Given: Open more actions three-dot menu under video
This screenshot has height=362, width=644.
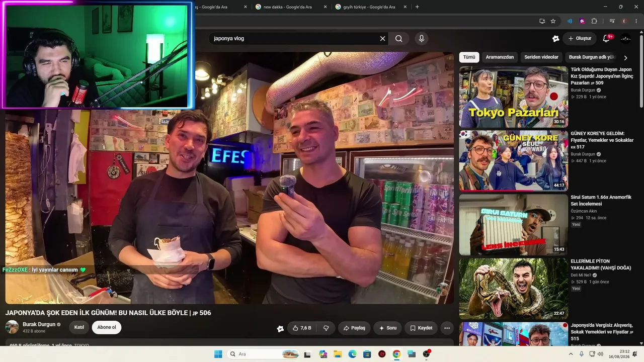Looking at the screenshot, I should coord(447,328).
